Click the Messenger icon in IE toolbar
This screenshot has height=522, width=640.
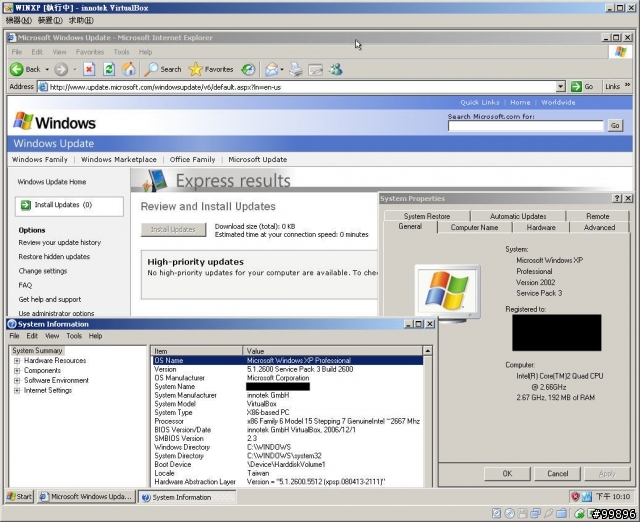click(x=336, y=69)
